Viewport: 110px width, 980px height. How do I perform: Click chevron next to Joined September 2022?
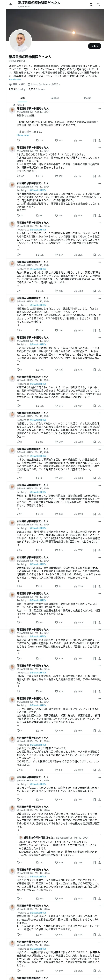click(x=59, y=84)
